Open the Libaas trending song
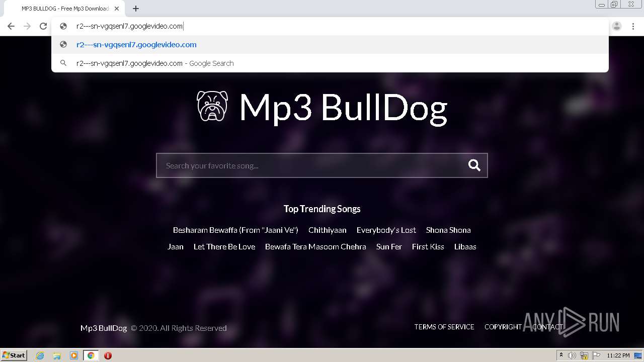Viewport: 644px width, 362px height. click(x=465, y=246)
